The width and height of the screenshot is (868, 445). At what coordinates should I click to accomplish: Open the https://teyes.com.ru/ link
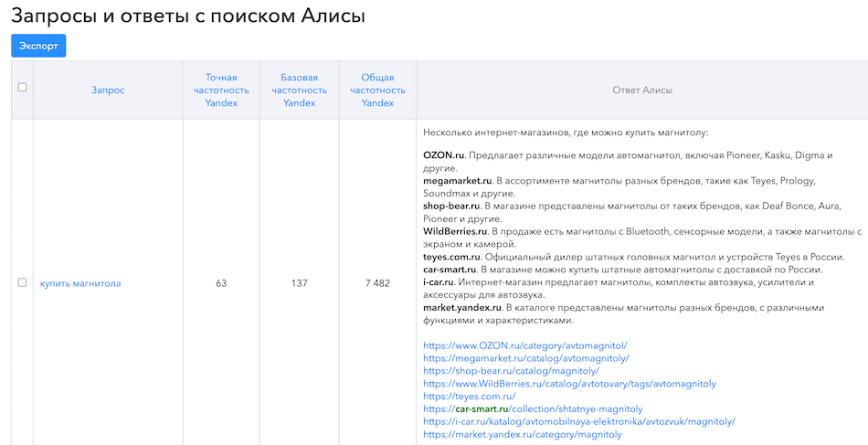coord(470,397)
